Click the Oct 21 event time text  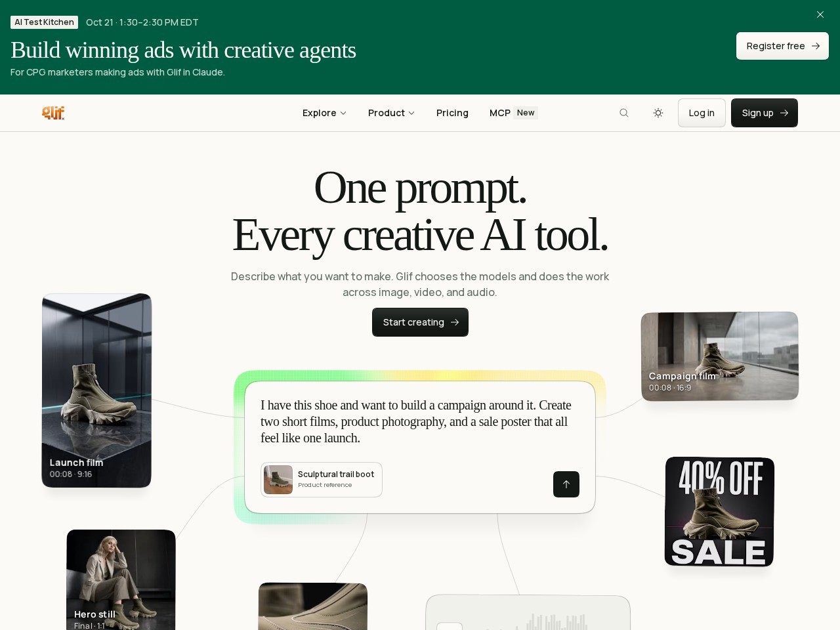pyautogui.click(x=142, y=22)
